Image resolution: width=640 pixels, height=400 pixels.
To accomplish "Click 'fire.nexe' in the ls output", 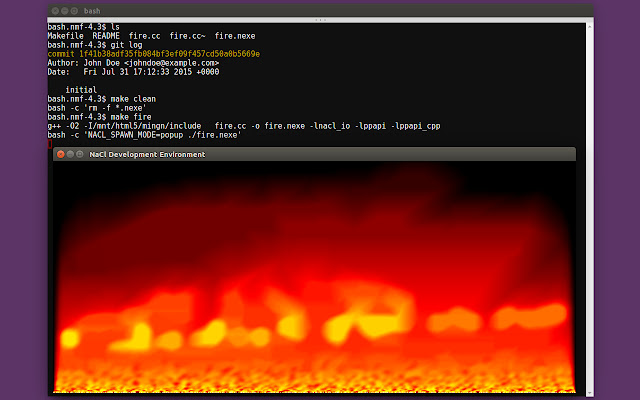I will pyautogui.click(x=235, y=36).
